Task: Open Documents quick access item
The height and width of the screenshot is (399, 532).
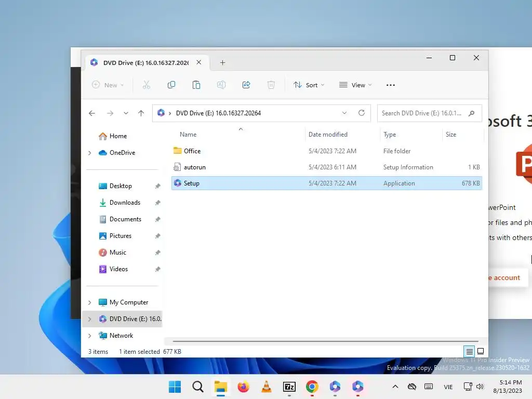Action: (x=125, y=219)
